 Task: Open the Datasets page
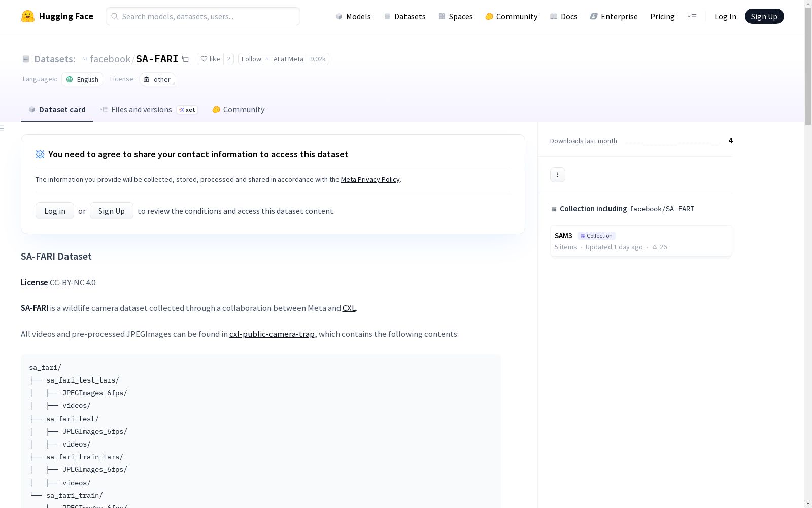coord(404,16)
